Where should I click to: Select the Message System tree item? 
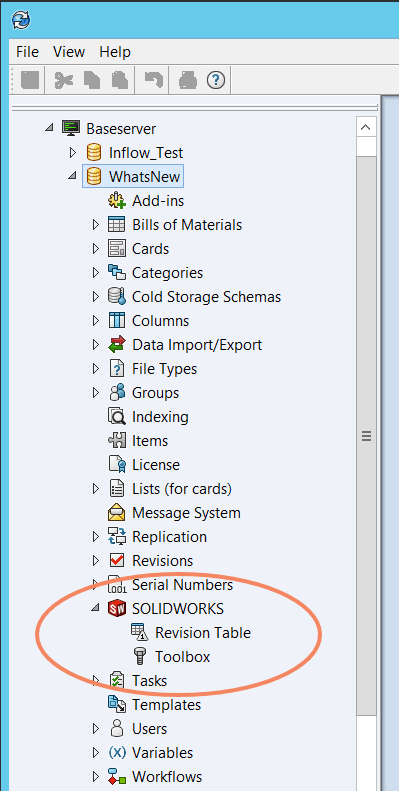[x=186, y=513]
